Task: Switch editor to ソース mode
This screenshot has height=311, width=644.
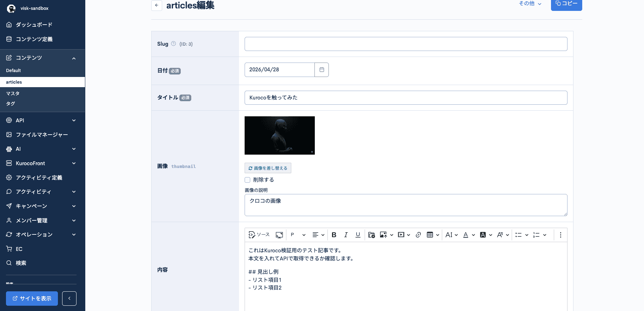Action: pyautogui.click(x=259, y=235)
